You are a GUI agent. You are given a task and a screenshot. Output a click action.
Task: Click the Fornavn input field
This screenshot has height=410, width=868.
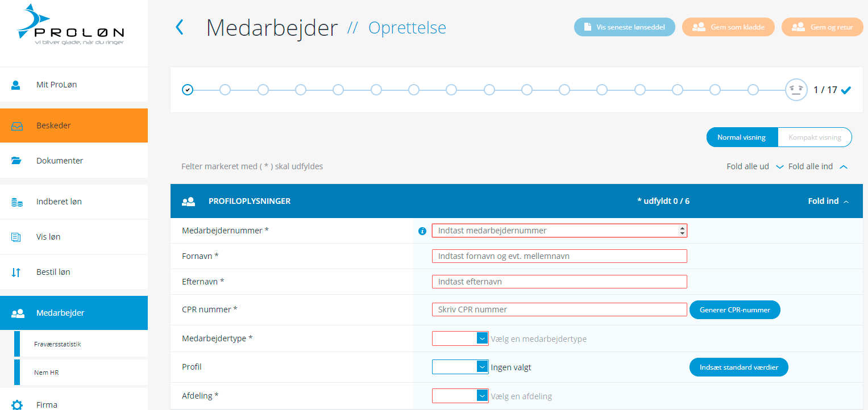(559, 256)
